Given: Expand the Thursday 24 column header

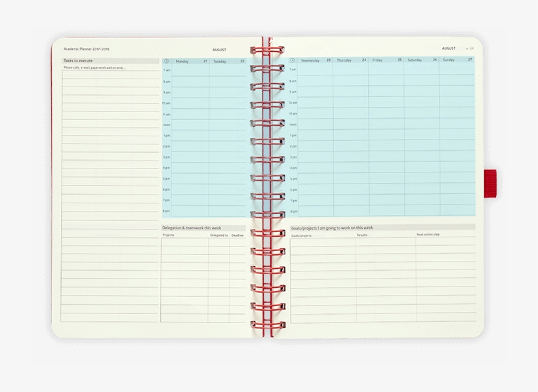Looking at the screenshot, I should point(344,60).
